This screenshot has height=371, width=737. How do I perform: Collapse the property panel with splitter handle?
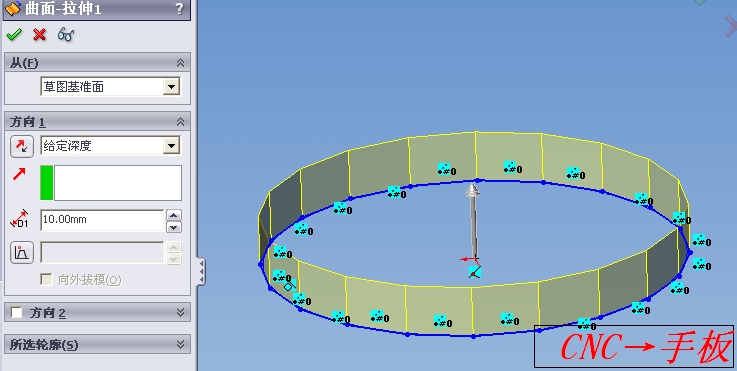click(x=201, y=271)
